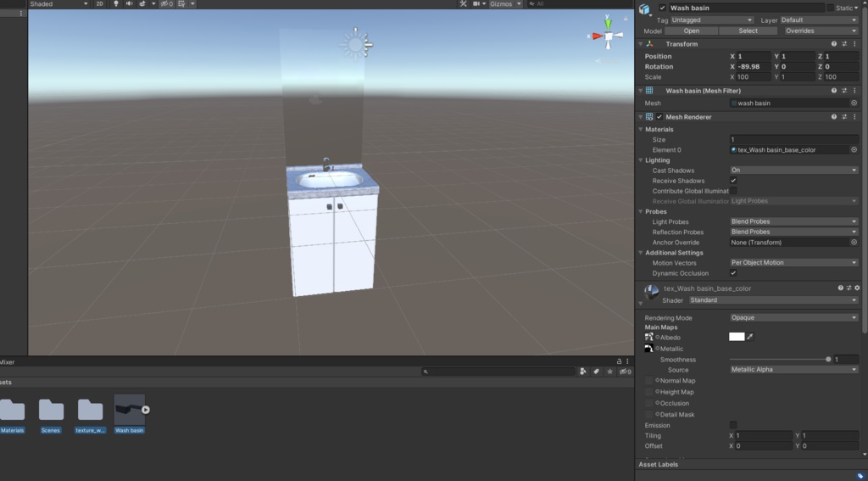This screenshot has height=481, width=868.
Task: Click Position X input field
Action: pos(754,57)
